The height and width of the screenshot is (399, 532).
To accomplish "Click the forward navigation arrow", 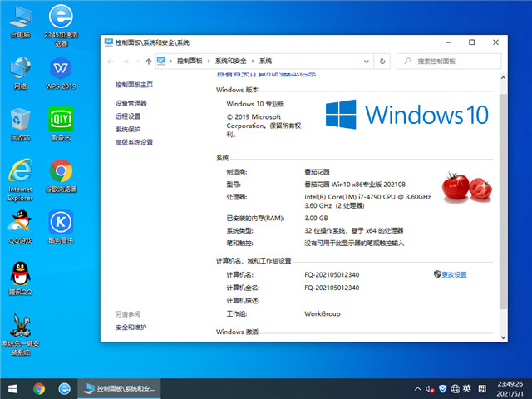I will click(126, 62).
